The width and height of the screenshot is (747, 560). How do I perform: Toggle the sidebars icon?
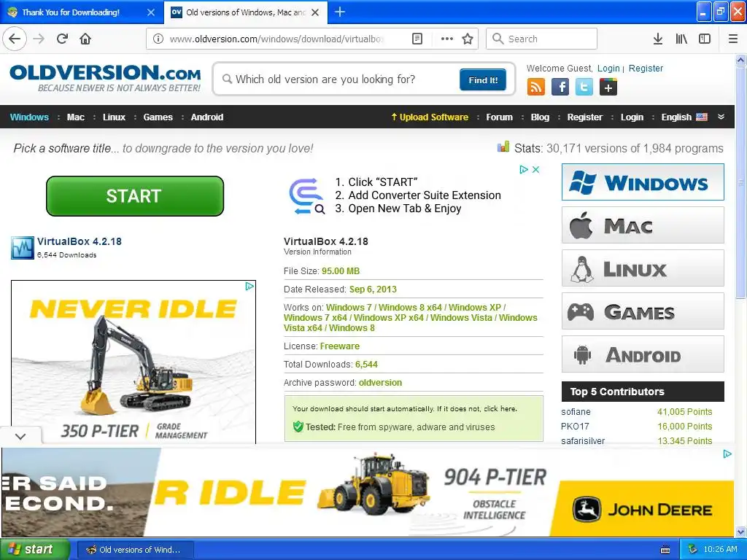tap(705, 39)
